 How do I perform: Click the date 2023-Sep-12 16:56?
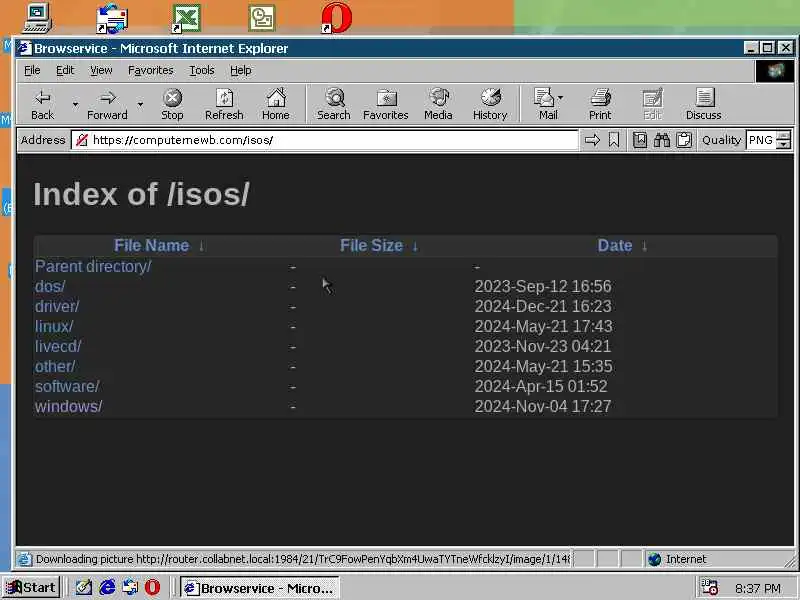543,286
